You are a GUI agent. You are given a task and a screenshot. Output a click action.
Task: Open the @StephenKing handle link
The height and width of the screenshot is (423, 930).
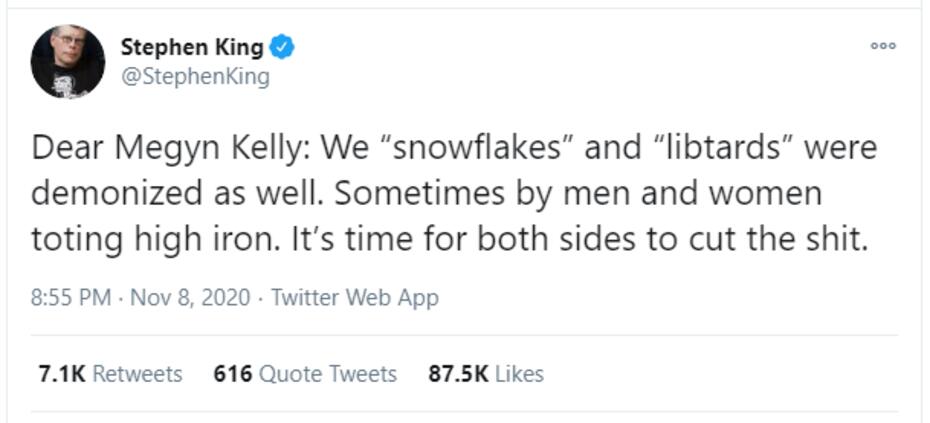tap(194, 77)
